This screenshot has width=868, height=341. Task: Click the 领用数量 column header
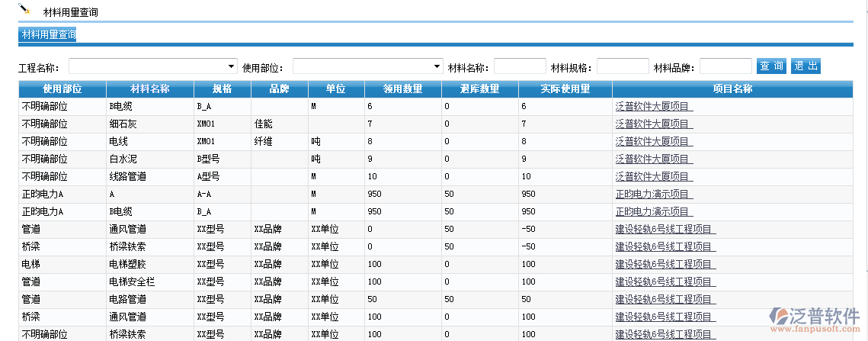(402, 89)
